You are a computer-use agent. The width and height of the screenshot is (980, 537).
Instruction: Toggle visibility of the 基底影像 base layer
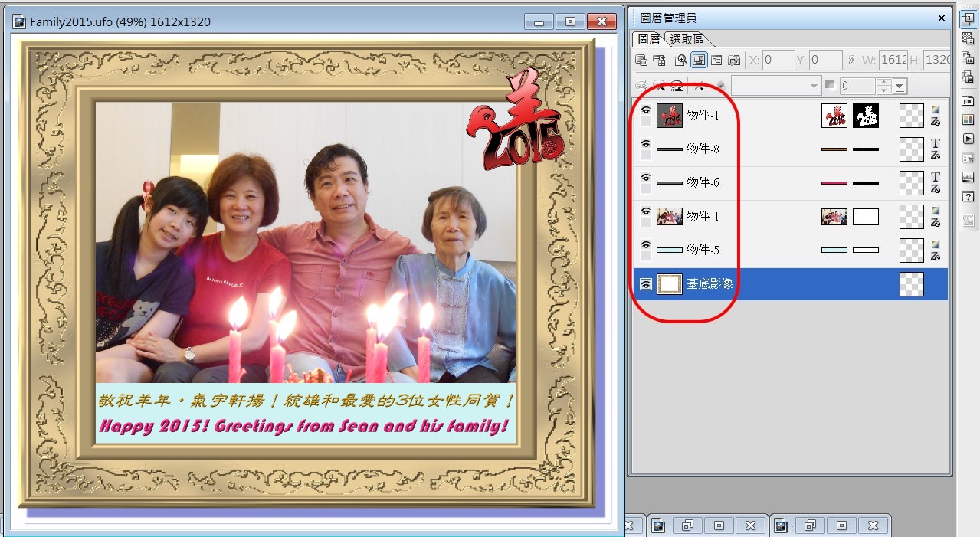[x=646, y=284]
